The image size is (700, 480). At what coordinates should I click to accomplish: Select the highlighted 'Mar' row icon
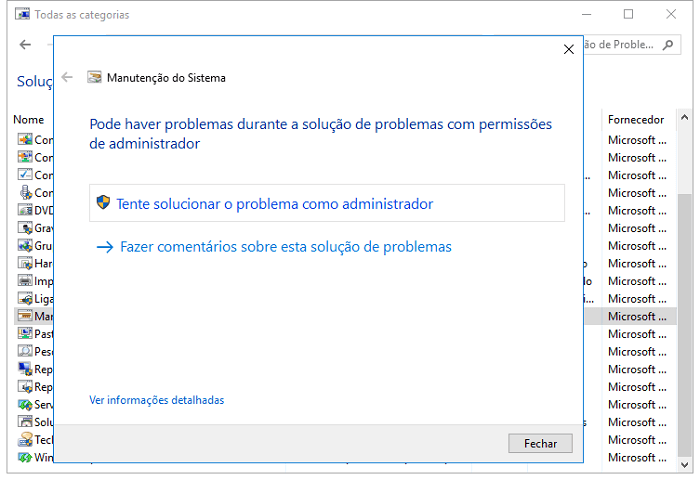tap(25, 316)
